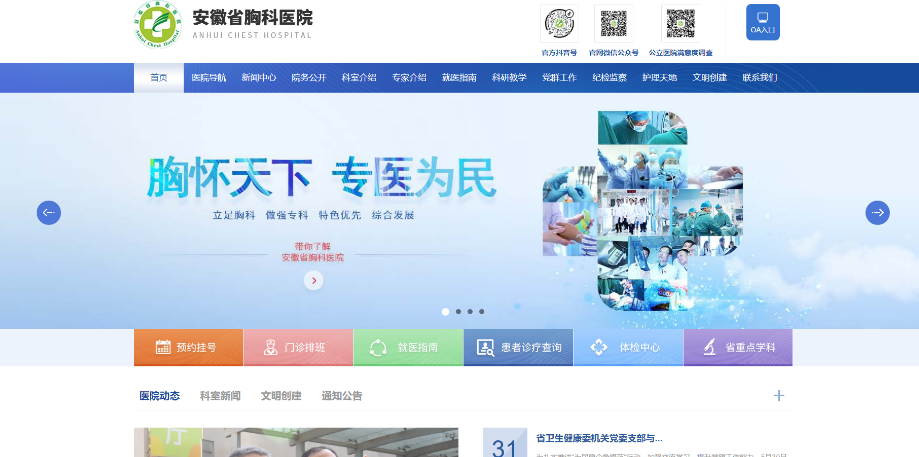Open the 纪检监察 menu
919x457 pixels.
click(610, 77)
